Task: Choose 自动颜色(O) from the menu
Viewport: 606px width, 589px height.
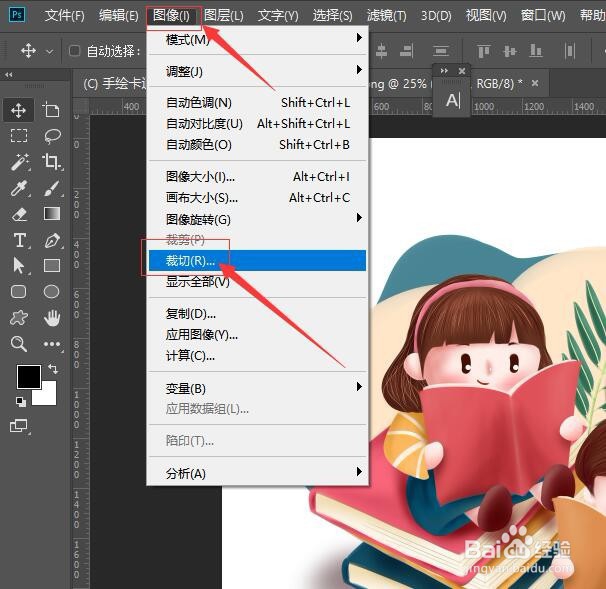Action: [x=257, y=145]
